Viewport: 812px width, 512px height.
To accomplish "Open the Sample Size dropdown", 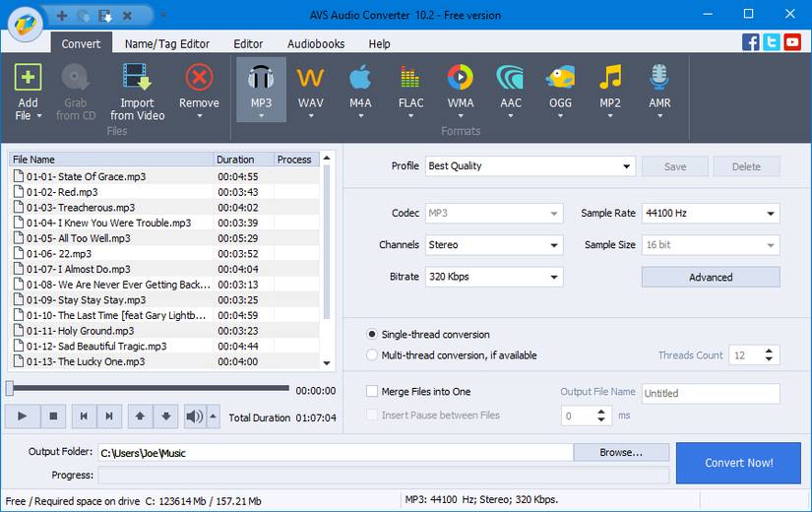I will 711,244.
